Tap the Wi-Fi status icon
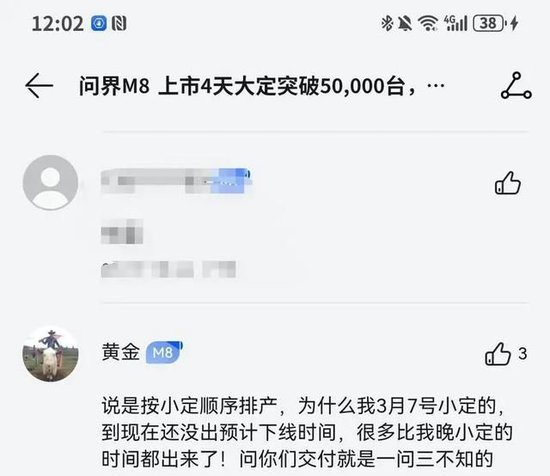The image size is (550, 476). [428, 24]
